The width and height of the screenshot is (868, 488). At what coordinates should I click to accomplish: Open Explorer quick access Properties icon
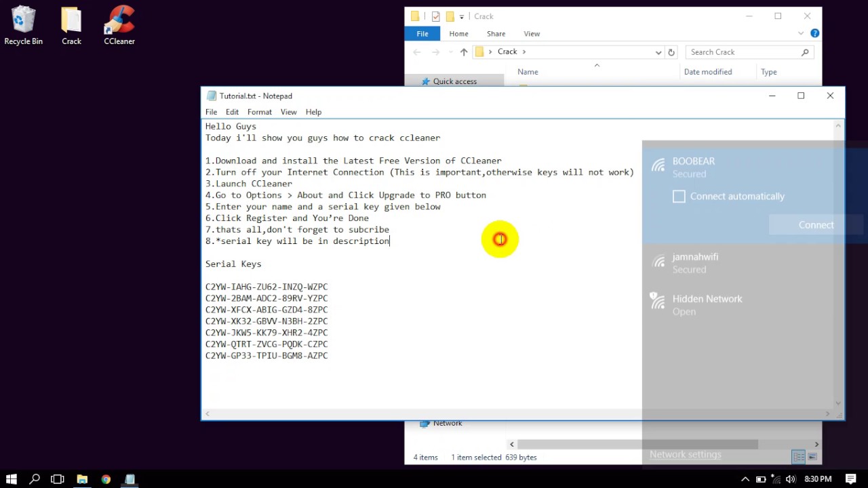[435, 16]
